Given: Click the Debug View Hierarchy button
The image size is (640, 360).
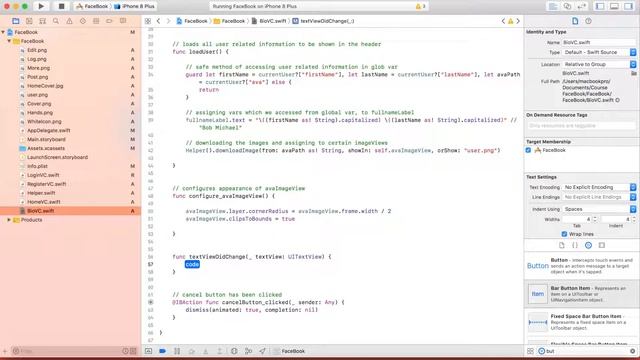Looking at the screenshot, I should tap(234, 351).
